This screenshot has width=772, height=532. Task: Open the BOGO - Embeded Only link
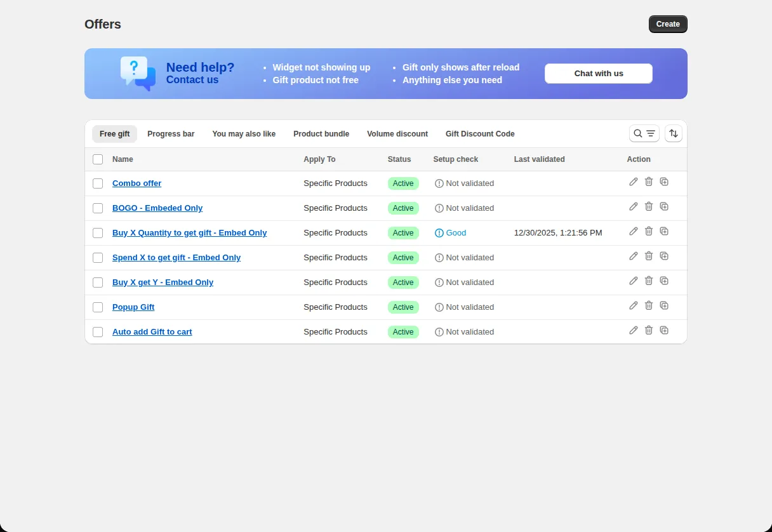click(x=157, y=208)
